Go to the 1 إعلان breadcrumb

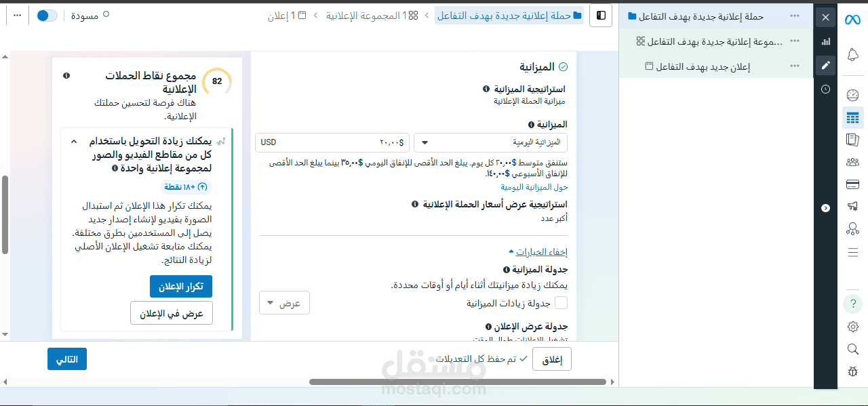tap(288, 15)
